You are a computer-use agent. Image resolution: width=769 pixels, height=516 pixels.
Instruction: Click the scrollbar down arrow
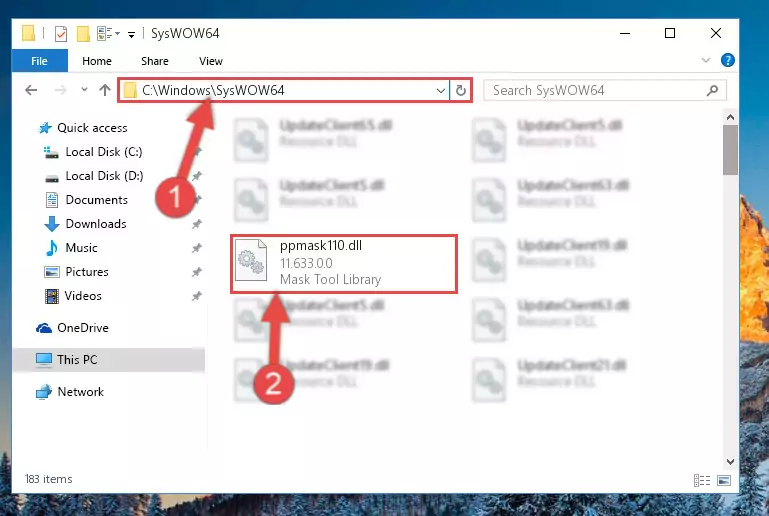click(730, 462)
